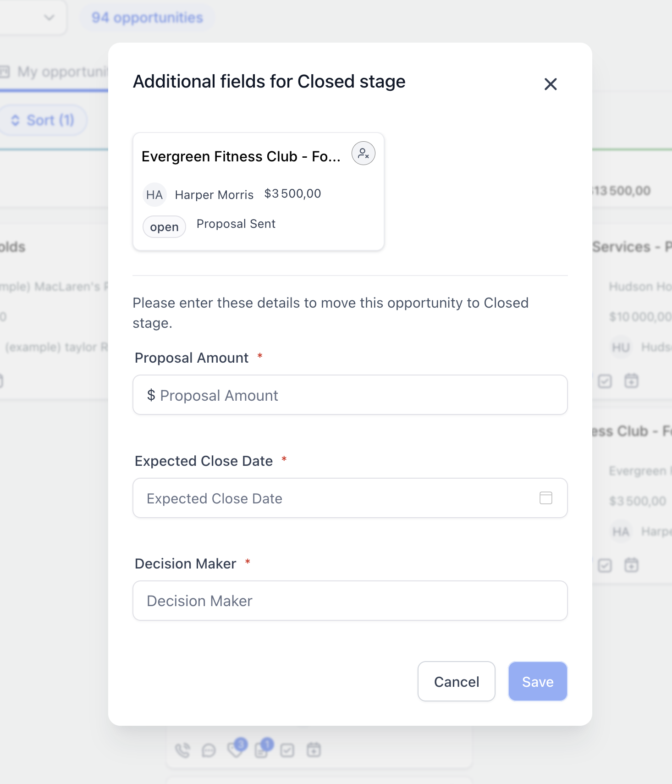Select the 94 opportunities badge

pyautogui.click(x=147, y=17)
